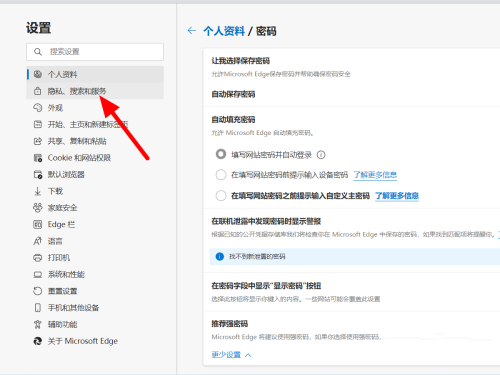This screenshot has width=500, height=375.
Task: Open 家庭安全 settings section
Action: coord(95,208)
